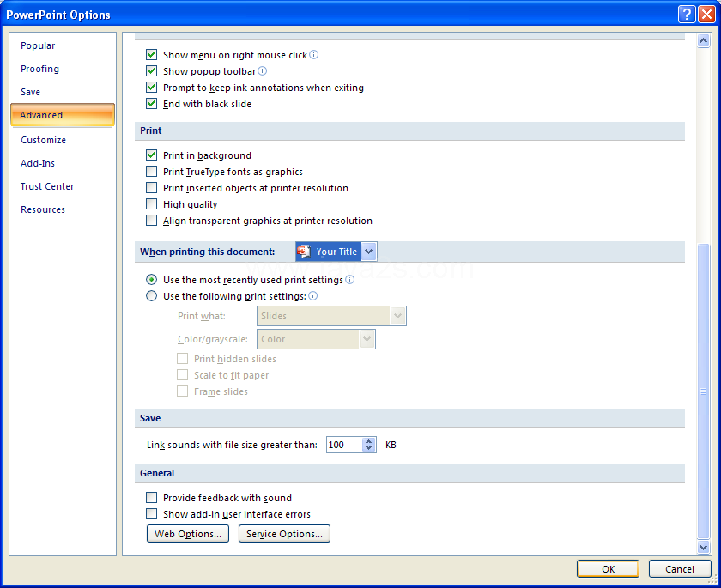Check the disabled Print hidden slides box
Image resolution: width=721 pixels, height=588 pixels.
point(183,359)
